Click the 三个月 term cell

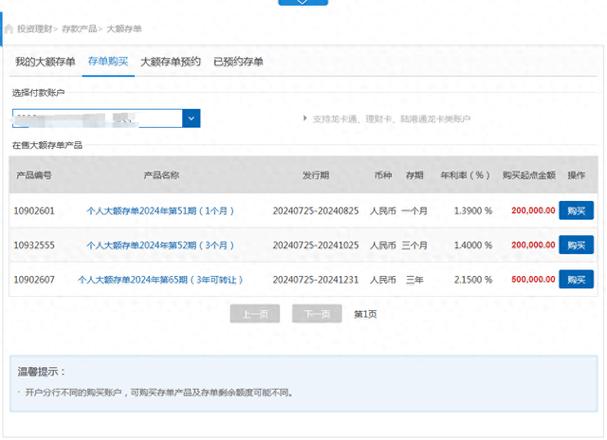pos(414,245)
